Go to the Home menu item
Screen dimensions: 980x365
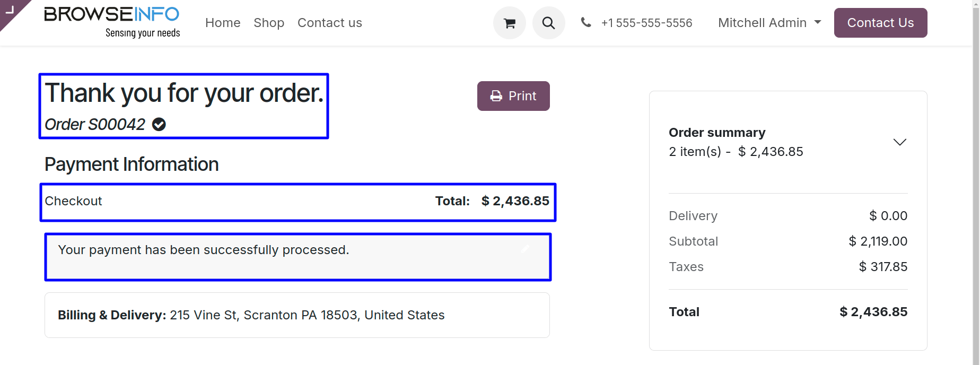point(223,23)
